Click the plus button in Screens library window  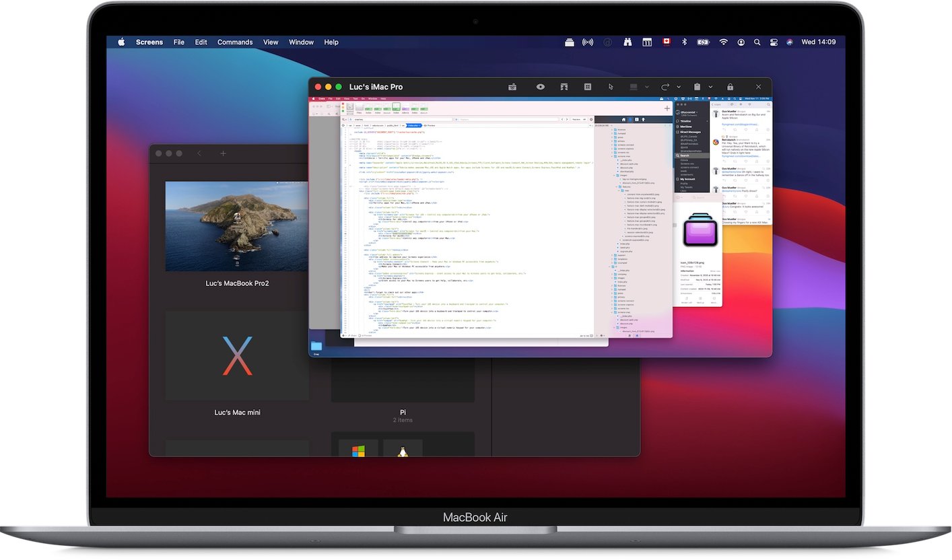(x=223, y=153)
